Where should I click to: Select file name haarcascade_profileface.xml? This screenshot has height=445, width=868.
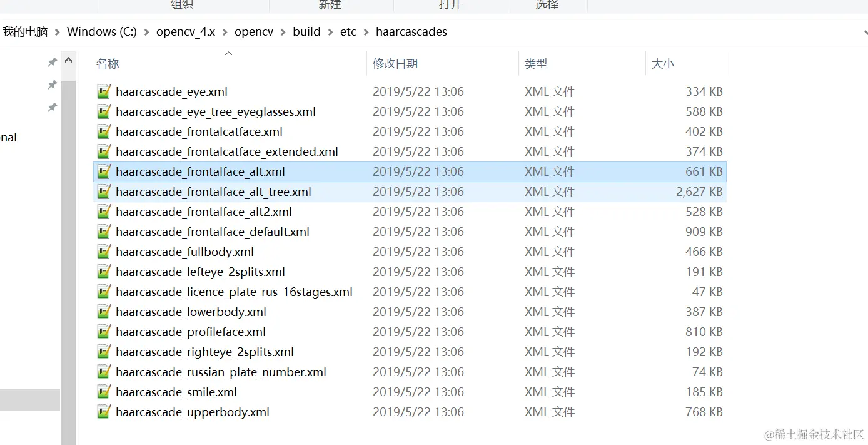coord(191,332)
